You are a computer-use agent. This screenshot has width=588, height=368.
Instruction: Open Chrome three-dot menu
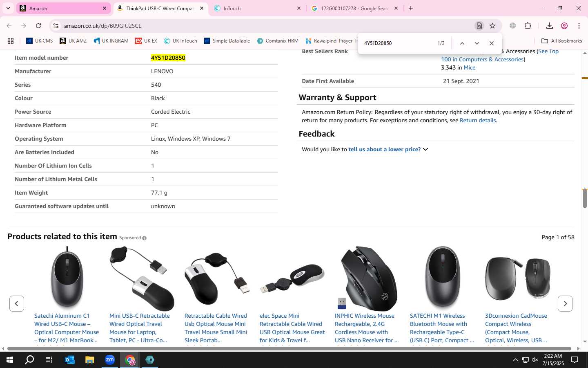(579, 26)
